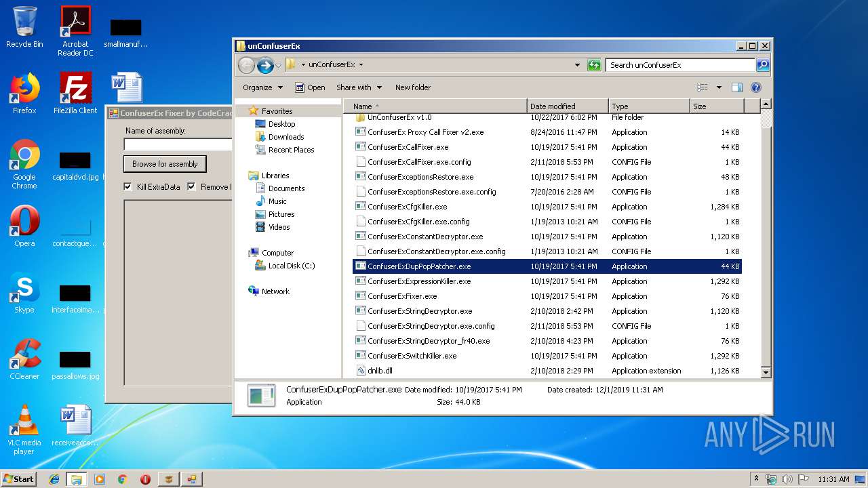868x488 pixels.
Task: Click the Change view icon
Action: pyautogui.click(x=703, y=87)
